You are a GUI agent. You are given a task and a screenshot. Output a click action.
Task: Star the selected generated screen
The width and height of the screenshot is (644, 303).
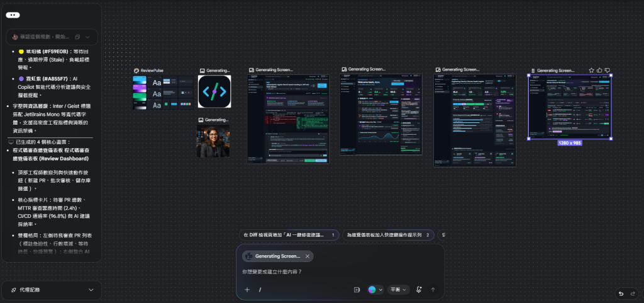[x=591, y=71]
